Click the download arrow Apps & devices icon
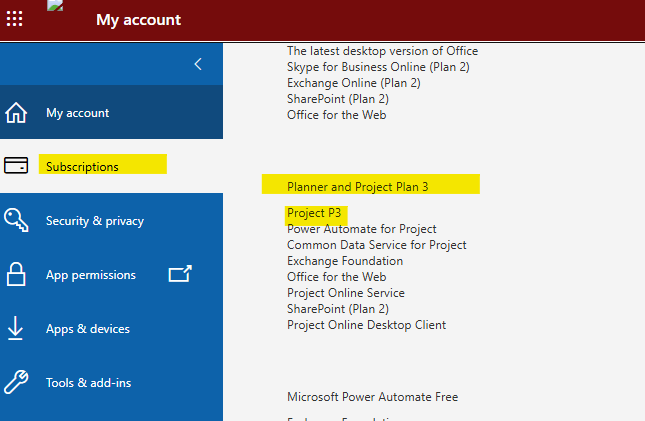 click(15, 328)
